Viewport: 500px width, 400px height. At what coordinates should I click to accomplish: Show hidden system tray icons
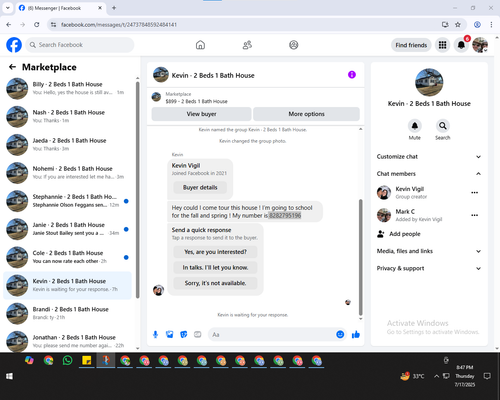[436, 376]
